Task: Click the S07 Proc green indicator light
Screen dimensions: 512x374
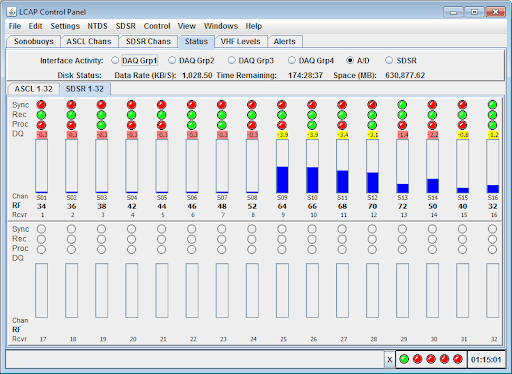Action: pos(222,125)
